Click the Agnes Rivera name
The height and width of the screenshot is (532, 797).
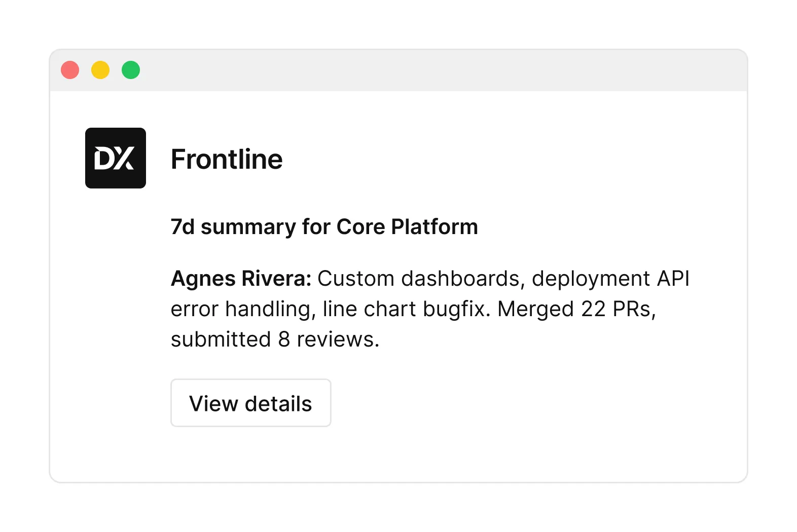pos(241,279)
